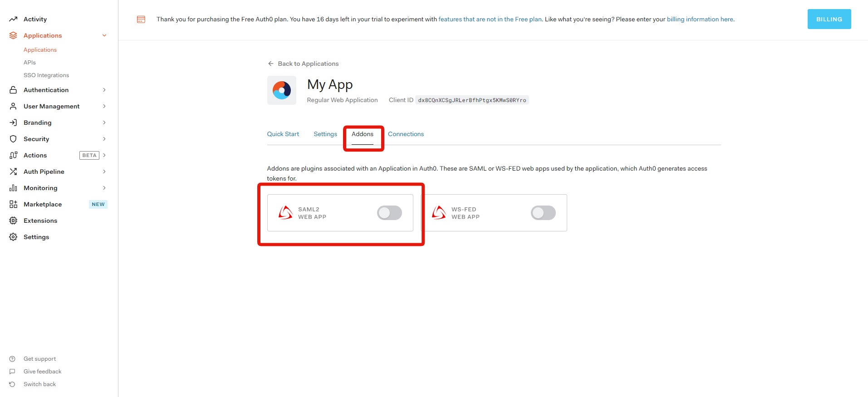Viewport: 868px width, 397px height.
Task: Click the Applications layers icon
Action: 13,35
